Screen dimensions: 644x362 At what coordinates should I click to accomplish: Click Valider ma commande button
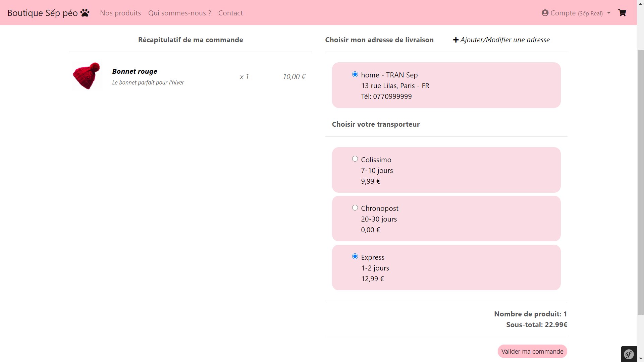532,351
